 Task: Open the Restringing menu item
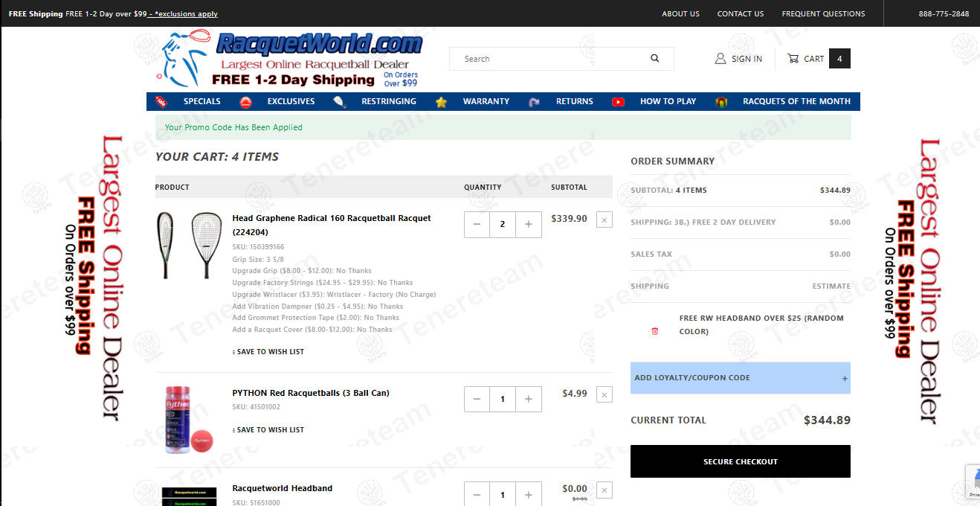[389, 101]
